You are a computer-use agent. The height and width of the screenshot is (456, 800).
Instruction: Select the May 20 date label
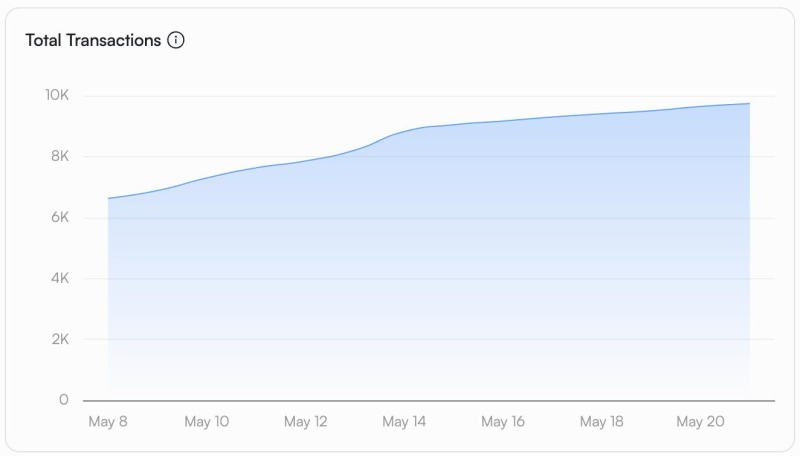coord(700,422)
